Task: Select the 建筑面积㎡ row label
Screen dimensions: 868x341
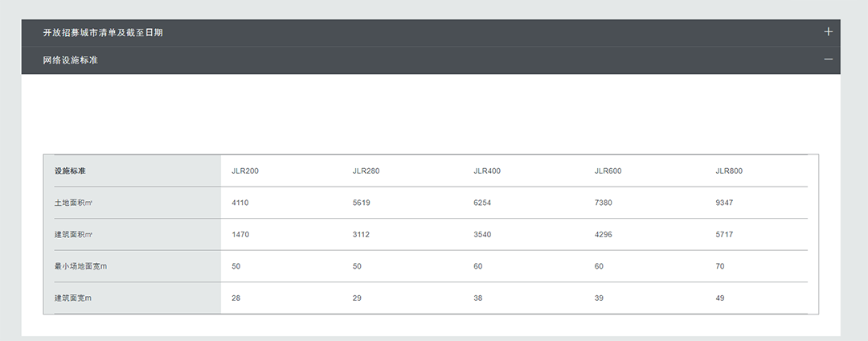Action: 73,235
